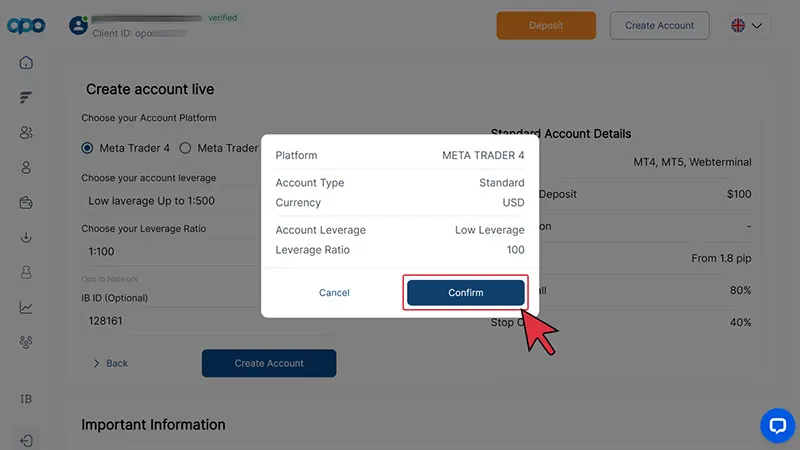Click the orange Deposit button

point(546,25)
